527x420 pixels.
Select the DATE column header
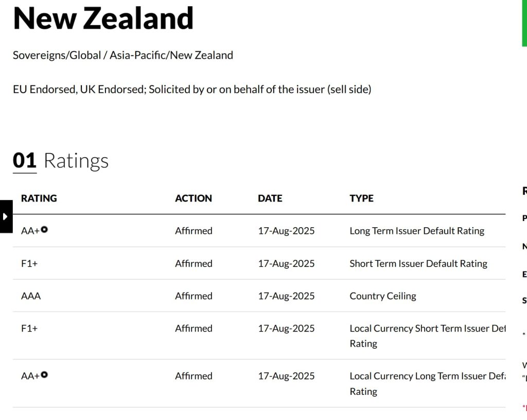(x=270, y=198)
